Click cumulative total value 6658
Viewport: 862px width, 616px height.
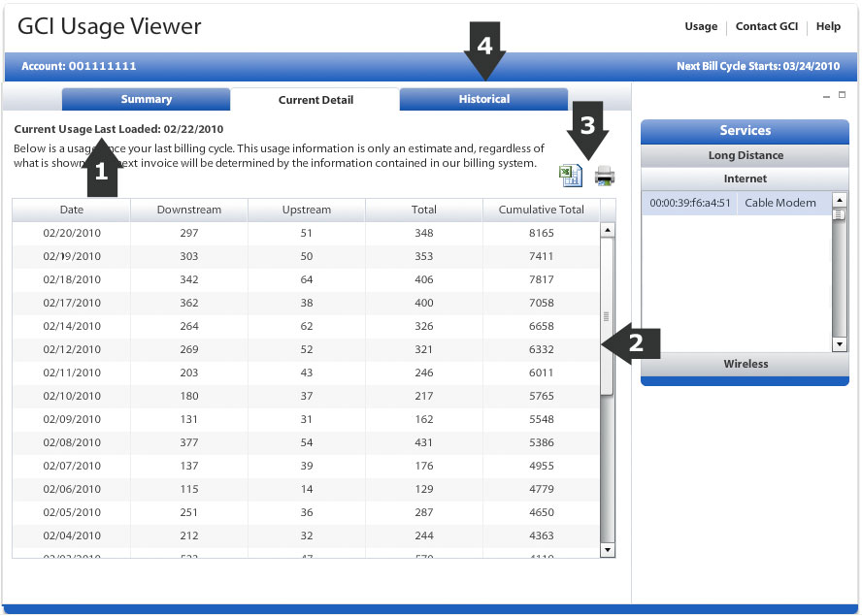tap(542, 326)
